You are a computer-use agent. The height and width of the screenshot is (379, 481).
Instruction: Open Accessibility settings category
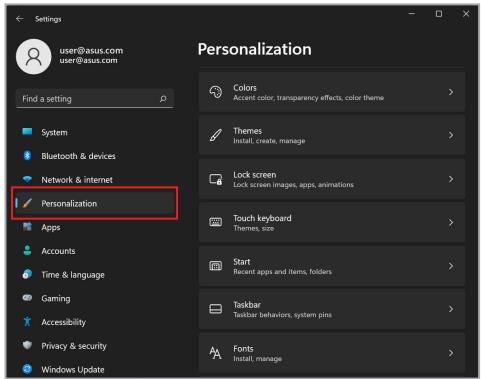[x=94, y=322]
